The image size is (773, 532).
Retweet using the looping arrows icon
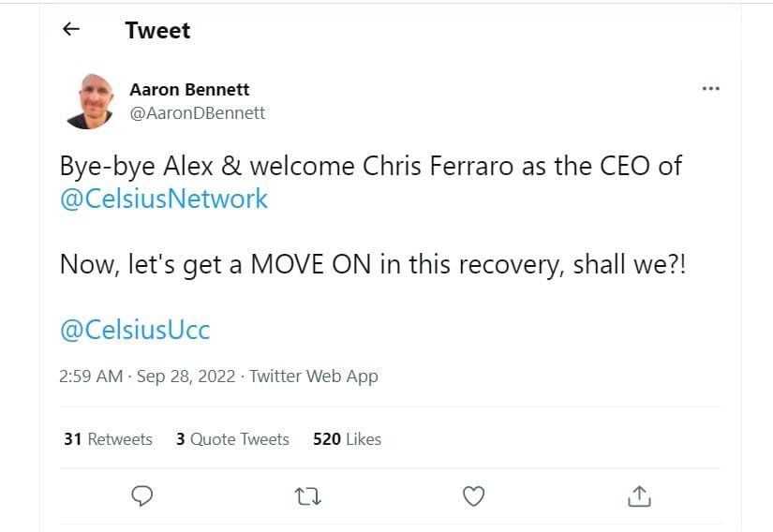307,495
